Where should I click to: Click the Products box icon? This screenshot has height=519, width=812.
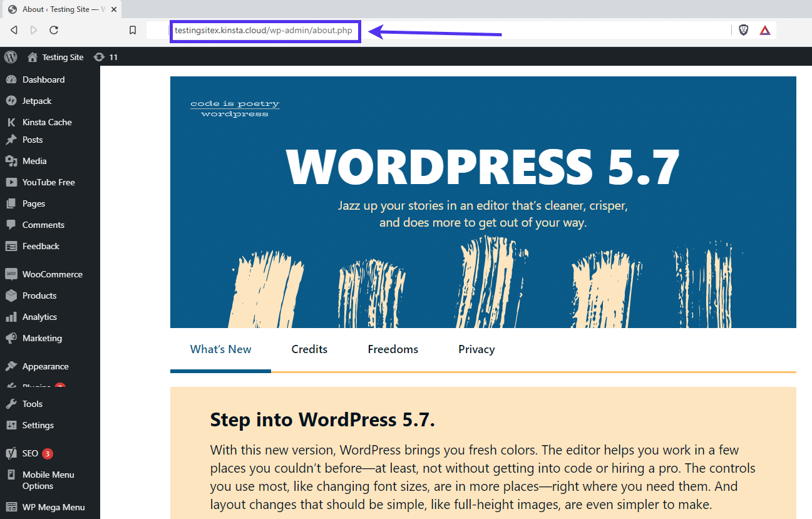coord(11,295)
